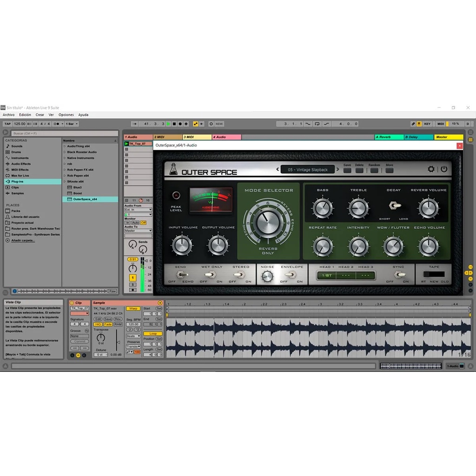Click the TAP tempo button
This screenshot has width=476, height=476.
point(7,124)
